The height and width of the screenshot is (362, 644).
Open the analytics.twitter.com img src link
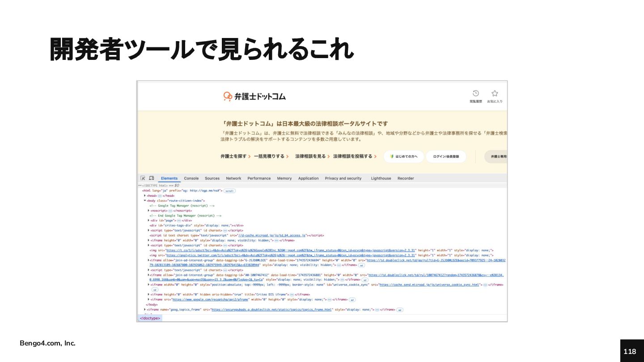tap(291, 255)
